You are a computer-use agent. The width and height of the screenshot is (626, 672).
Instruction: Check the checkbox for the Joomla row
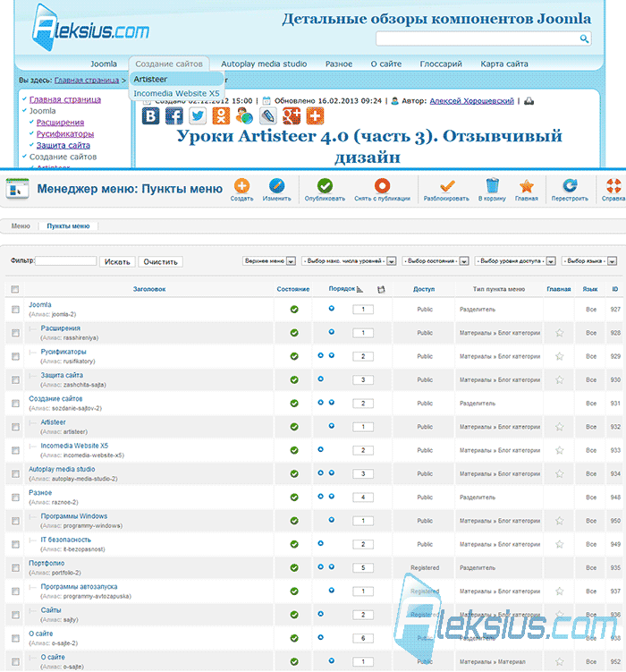tap(15, 310)
